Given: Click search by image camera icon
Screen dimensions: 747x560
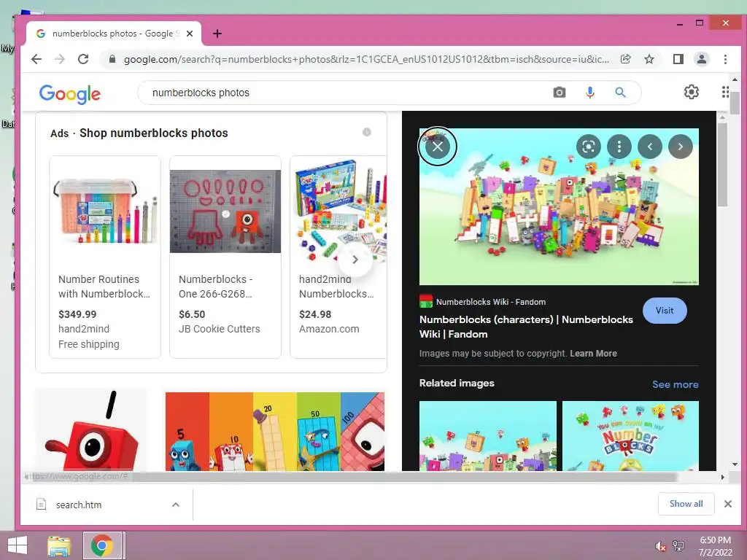Looking at the screenshot, I should pyautogui.click(x=560, y=93).
